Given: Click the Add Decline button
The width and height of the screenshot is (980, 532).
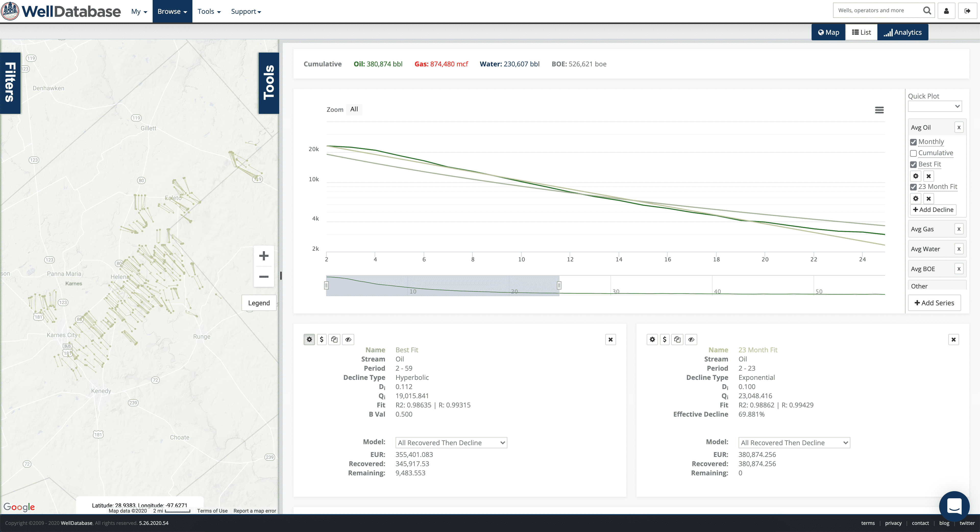Looking at the screenshot, I should 933,210.
